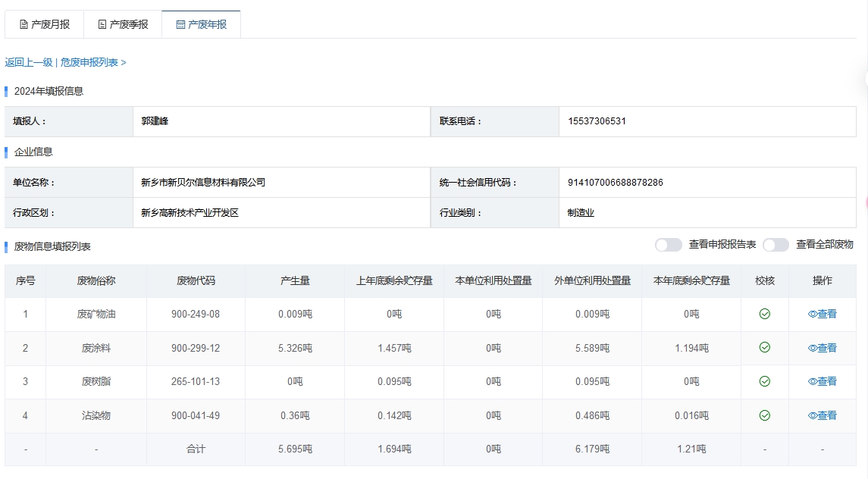Toggle the 查看申报报告表 switch

tap(668, 245)
